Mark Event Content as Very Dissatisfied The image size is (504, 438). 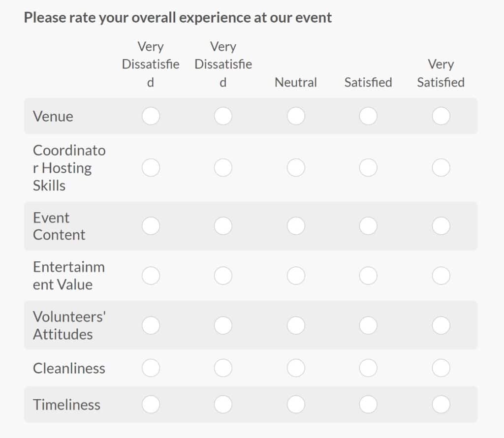[151, 225]
